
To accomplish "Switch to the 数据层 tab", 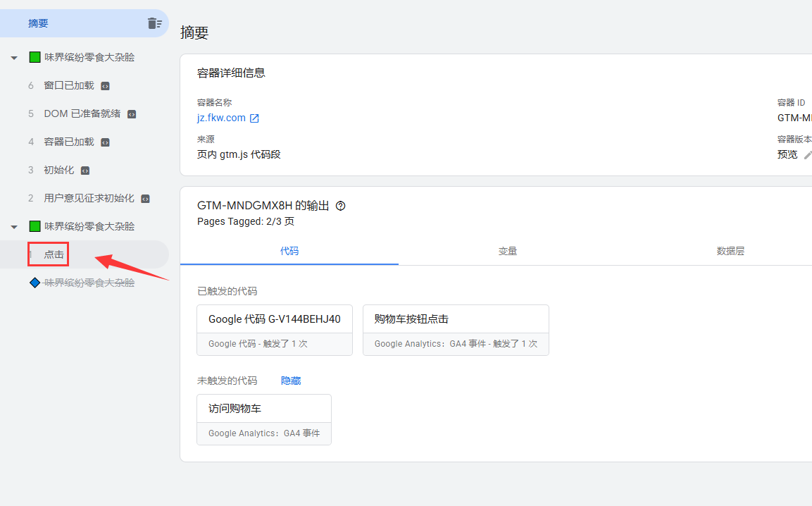I will click(730, 251).
